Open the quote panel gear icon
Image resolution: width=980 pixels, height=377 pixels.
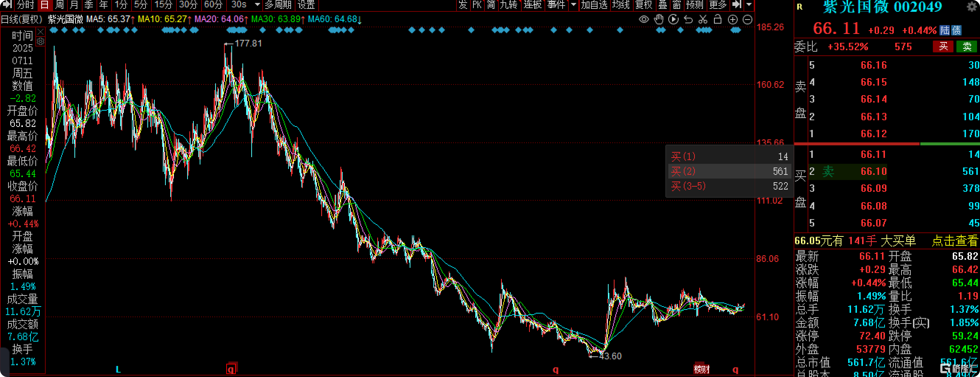point(972,7)
